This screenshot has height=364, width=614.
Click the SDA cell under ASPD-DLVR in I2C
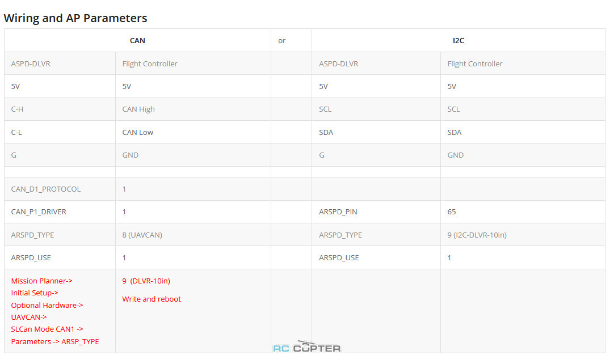(376, 132)
